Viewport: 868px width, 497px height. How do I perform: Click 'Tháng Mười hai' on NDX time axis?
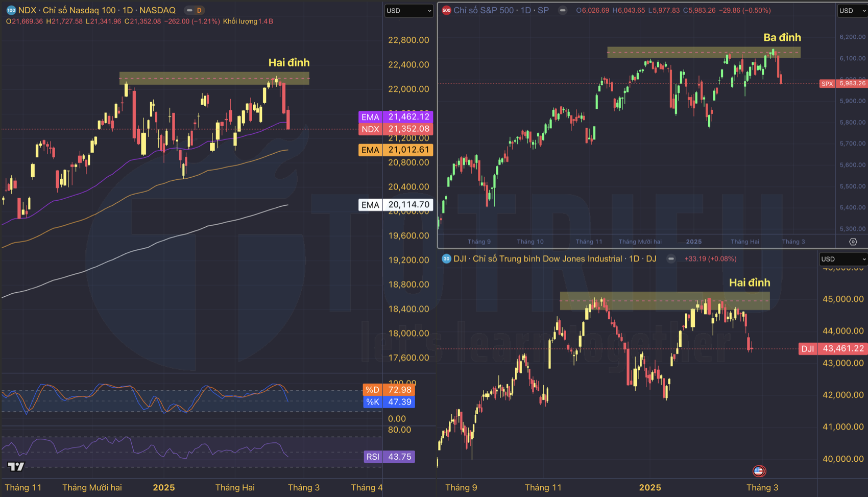(x=92, y=487)
